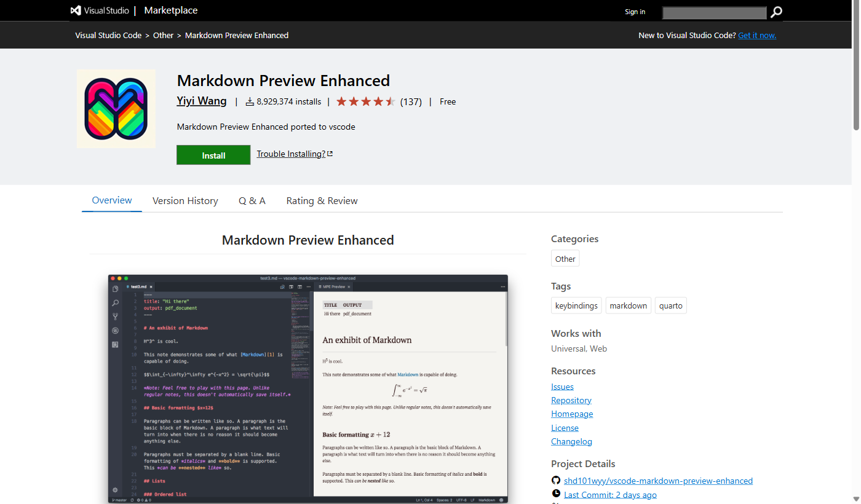
Task: Click the Visual Studio logo icon
Action: pos(75,10)
